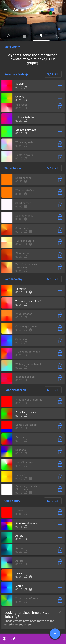66x644 pixels.
Task: Open the scenes picture tab
Action: [25, 36]
